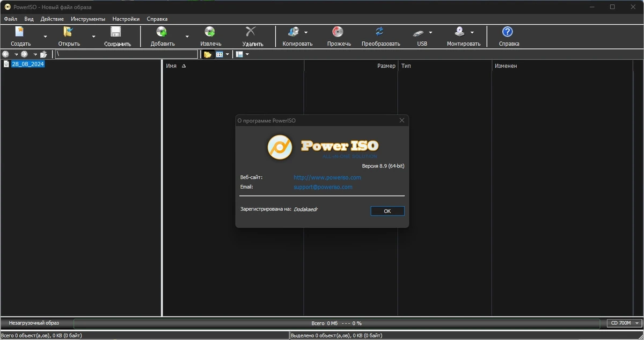Click the Справка question mark icon
The image size is (644, 340).
508,32
